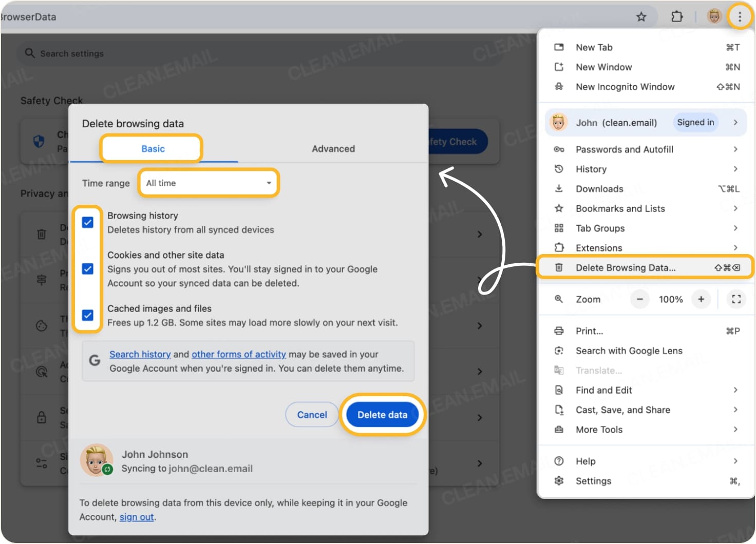Click the zoom increase plus control
Screen dimensions: 756x544
701,299
